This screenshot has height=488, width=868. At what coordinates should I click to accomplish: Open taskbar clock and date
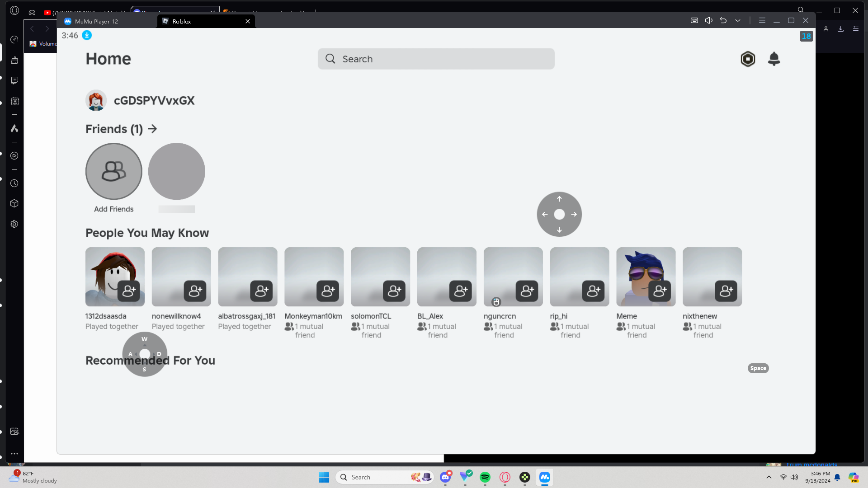tap(818, 477)
